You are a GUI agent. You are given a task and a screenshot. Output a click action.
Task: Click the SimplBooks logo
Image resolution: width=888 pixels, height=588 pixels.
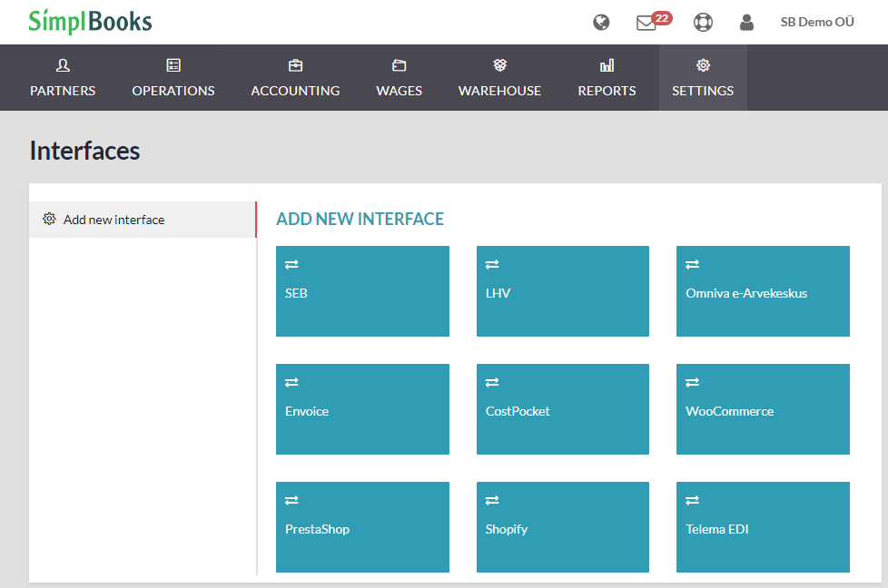click(90, 22)
